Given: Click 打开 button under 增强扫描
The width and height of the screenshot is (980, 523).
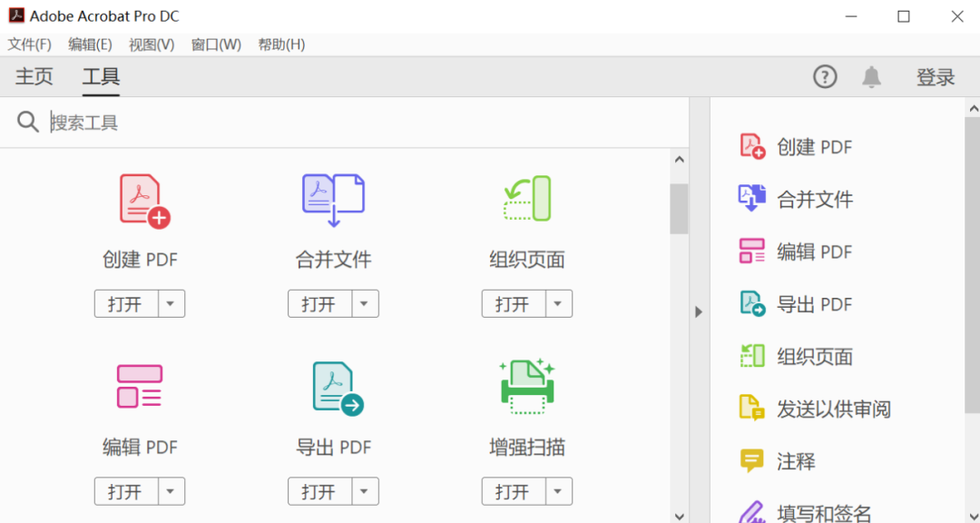Looking at the screenshot, I should (514, 492).
